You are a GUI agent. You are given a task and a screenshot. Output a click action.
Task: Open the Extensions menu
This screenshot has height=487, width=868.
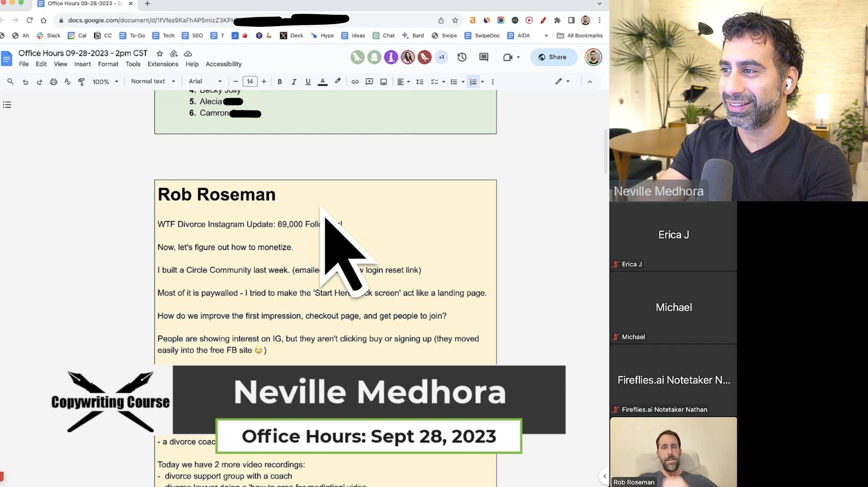tap(163, 64)
